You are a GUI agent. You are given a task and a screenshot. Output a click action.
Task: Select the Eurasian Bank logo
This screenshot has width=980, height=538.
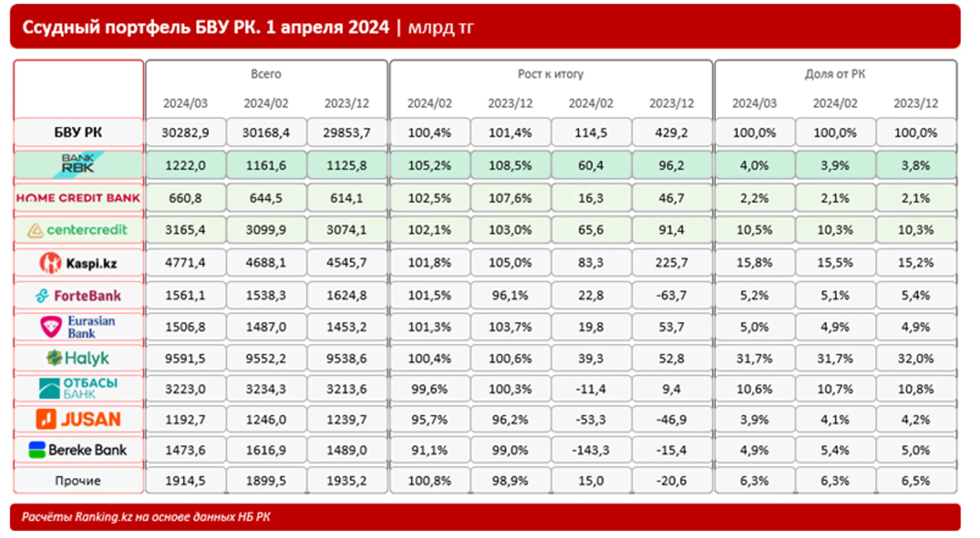[x=78, y=327]
